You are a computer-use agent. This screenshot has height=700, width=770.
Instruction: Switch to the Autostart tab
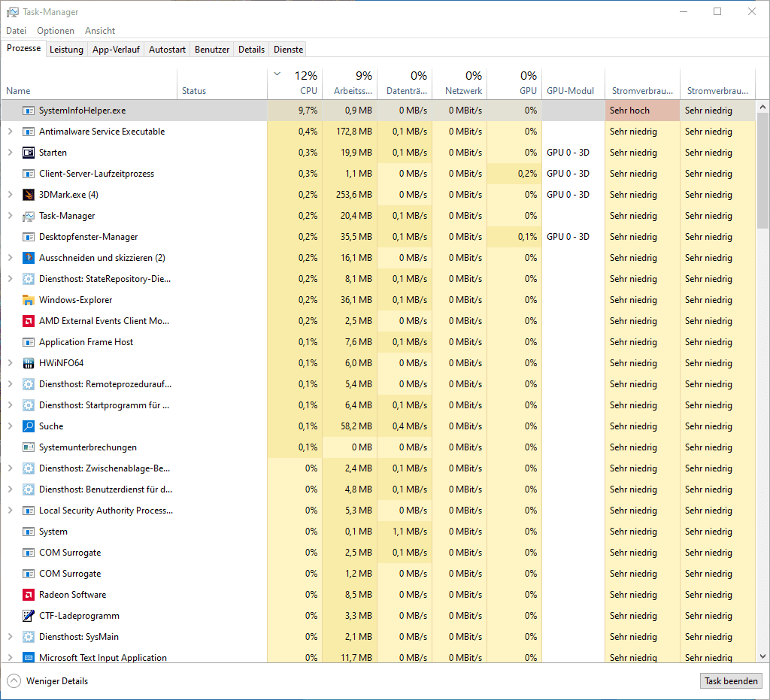pos(167,50)
